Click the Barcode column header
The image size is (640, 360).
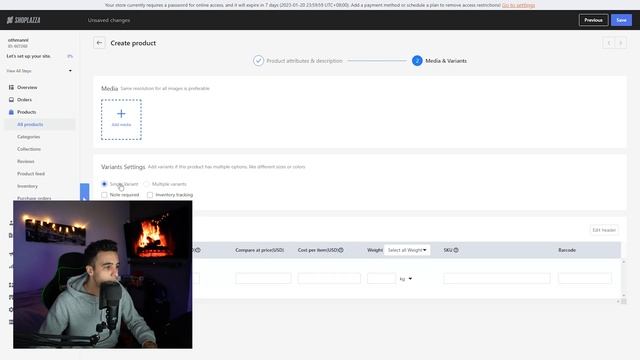(x=567, y=250)
